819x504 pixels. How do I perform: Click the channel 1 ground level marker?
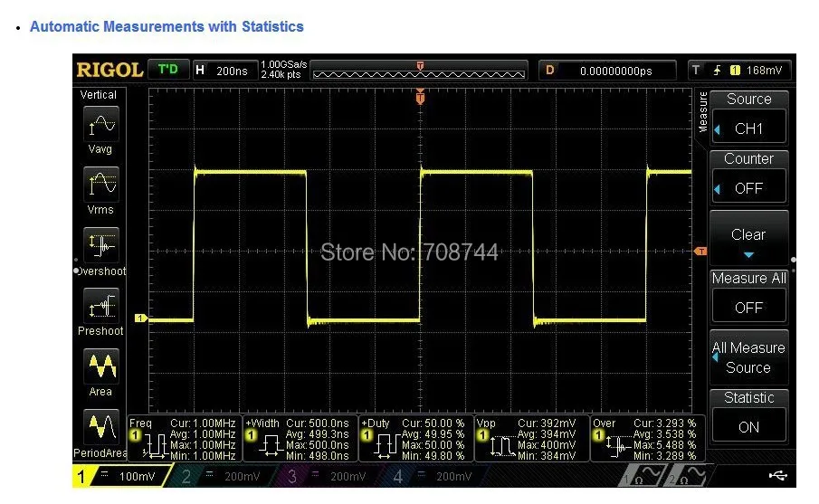click(141, 318)
